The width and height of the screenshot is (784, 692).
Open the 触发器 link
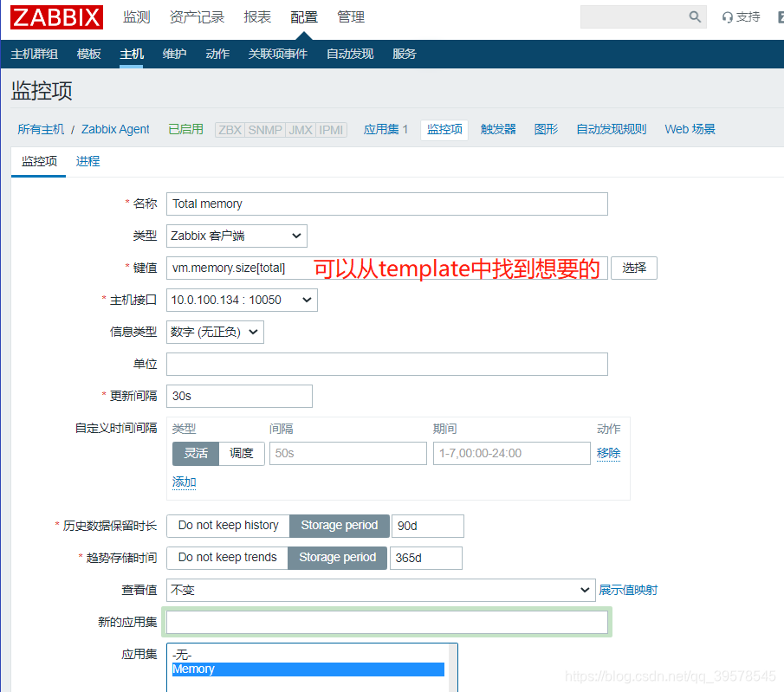point(498,130)
